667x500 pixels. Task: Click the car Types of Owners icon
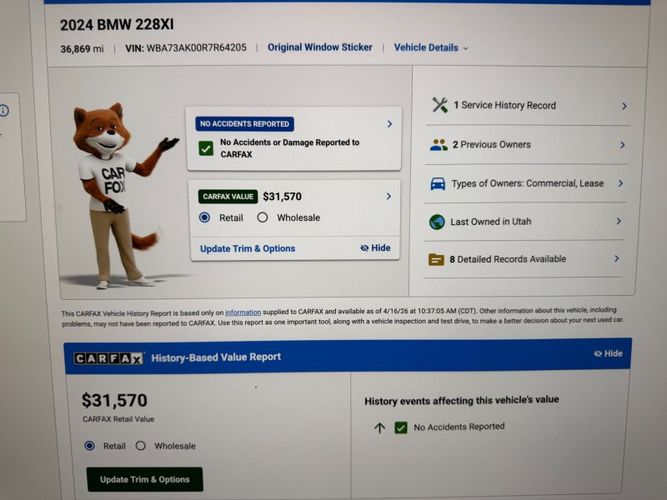[x=438, y=184]
